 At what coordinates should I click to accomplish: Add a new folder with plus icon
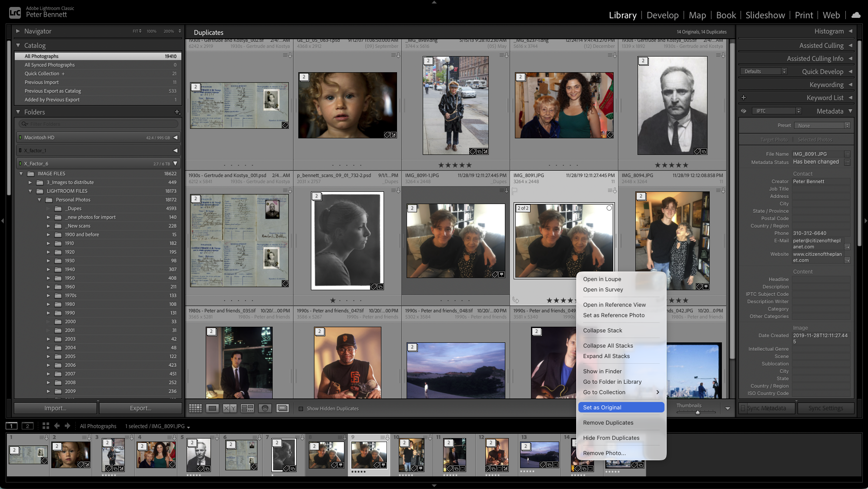[x=177, y=112]
